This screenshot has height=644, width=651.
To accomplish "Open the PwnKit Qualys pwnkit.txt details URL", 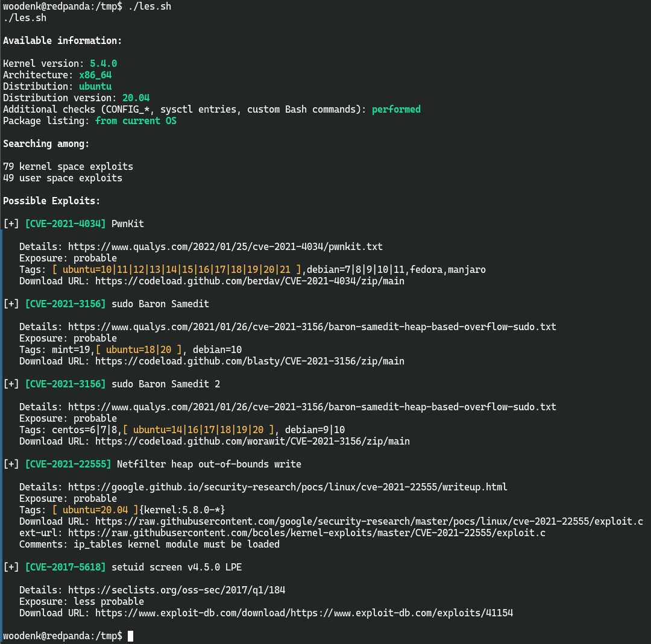I will pos(225,247).
